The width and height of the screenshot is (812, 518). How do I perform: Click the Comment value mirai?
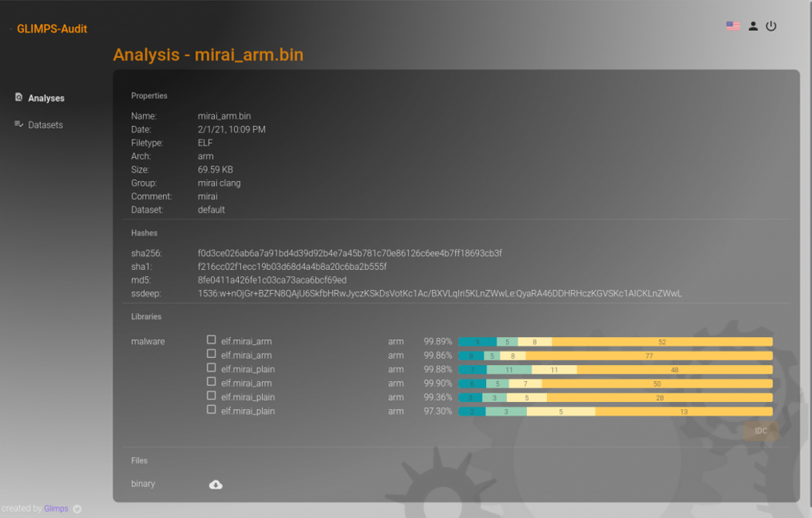207,197
